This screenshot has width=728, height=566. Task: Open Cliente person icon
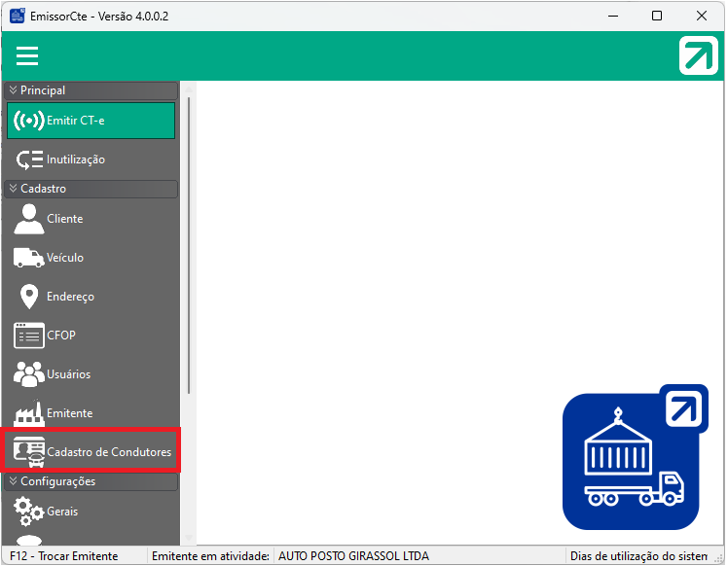[x=29, y=219]
